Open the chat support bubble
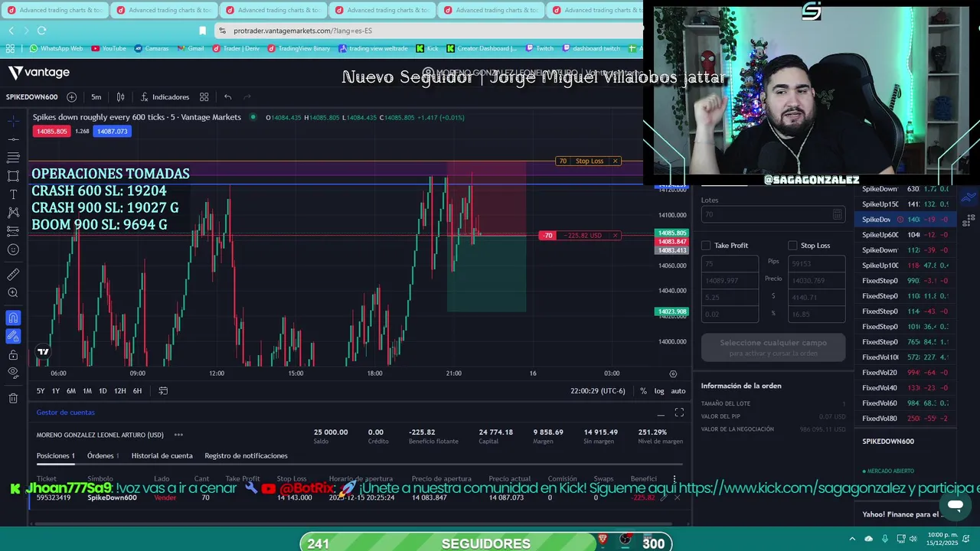Screen dimensions: 980x551 pyautogui.click(x=955, y=505)
